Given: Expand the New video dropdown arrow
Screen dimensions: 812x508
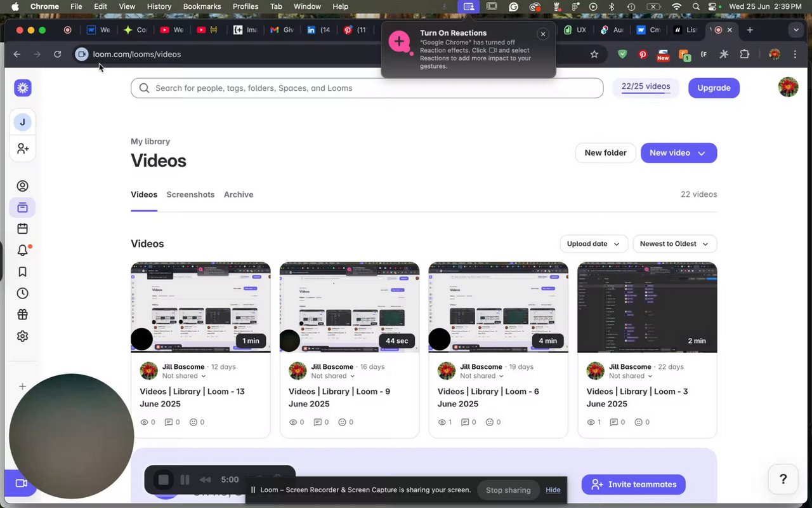Looking at the screenshot, I should (701, 153).
